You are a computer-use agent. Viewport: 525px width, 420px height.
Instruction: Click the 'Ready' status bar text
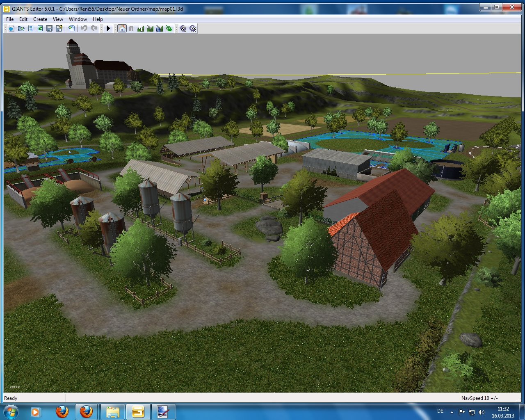point(11,398)
